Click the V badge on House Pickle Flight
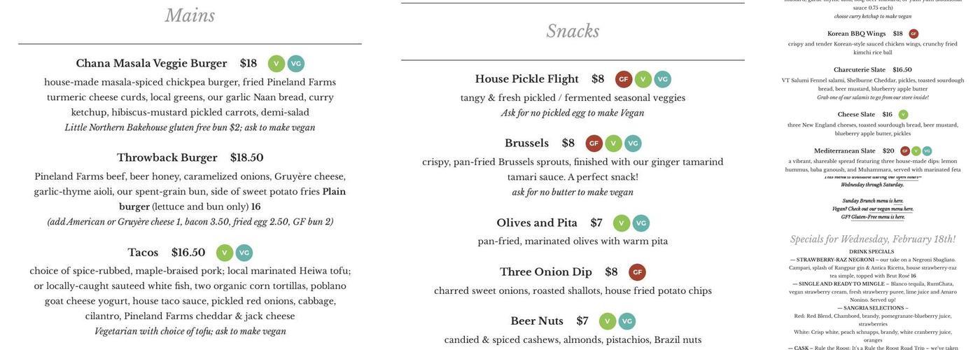The height and width of the screenshot is (350, 980). (x=643, y=79)
